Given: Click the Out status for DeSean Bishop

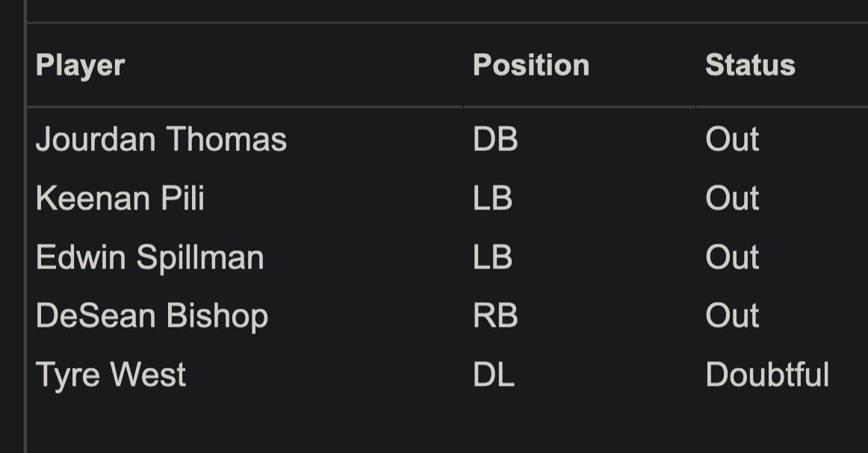Looking at the screenshot, I should click(x=732, y=316).
